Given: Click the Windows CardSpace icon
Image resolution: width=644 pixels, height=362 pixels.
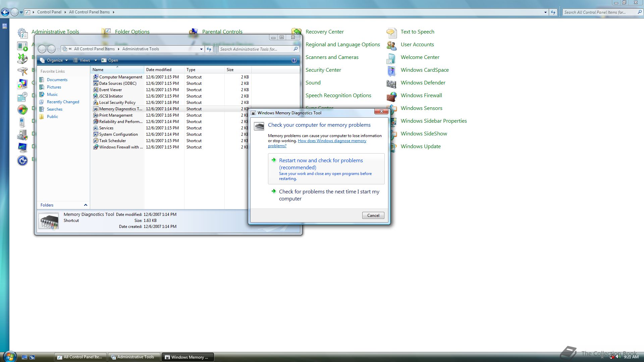Looking at the screenshot, I should coord(391,71).
